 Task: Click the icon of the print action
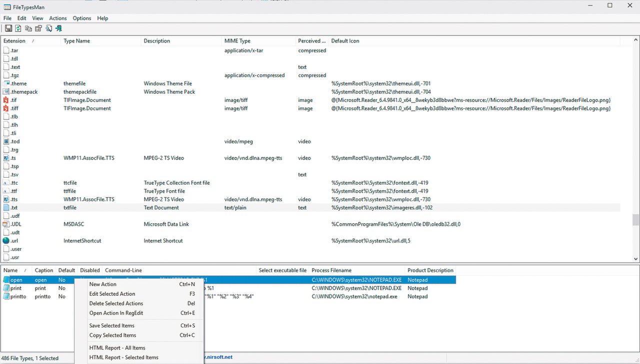click(6, 288)
